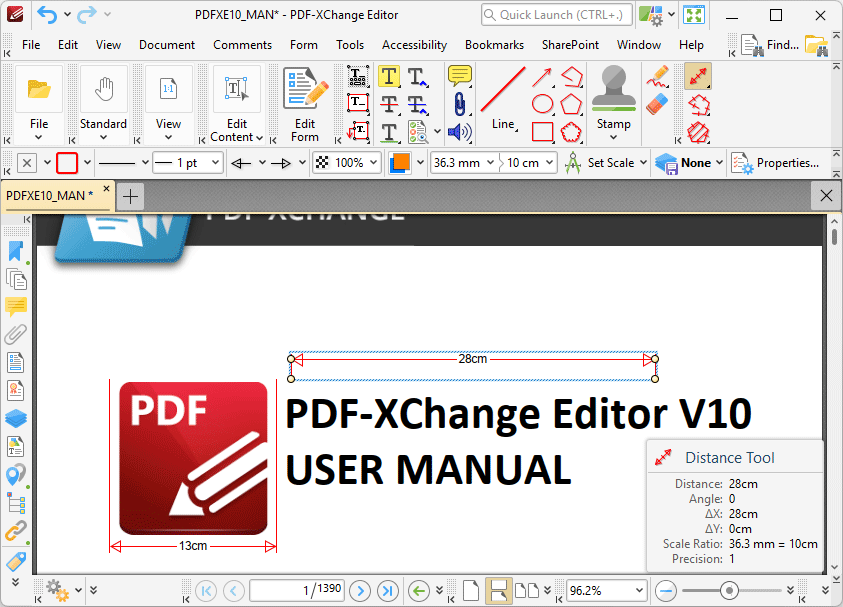Expand the Standard tools dropdown
Viewport: 843px width, 607px height.
pos(103,137)
